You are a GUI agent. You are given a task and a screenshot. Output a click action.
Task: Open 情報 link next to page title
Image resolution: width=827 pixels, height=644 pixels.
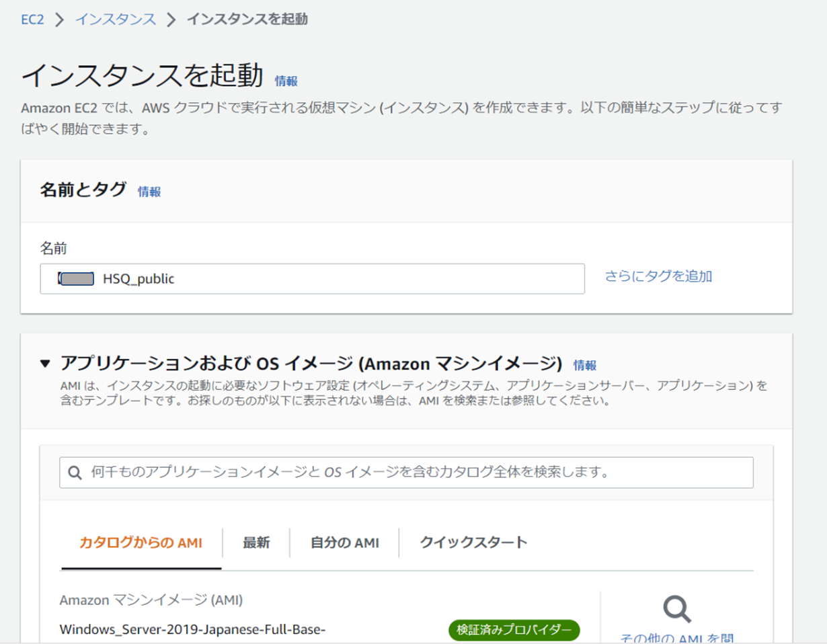[286, 81]
